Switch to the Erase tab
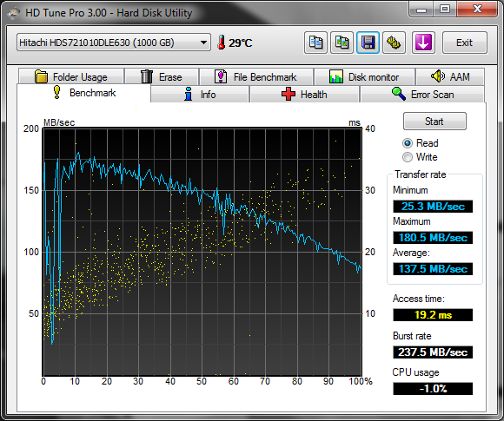 coord(162,76)
